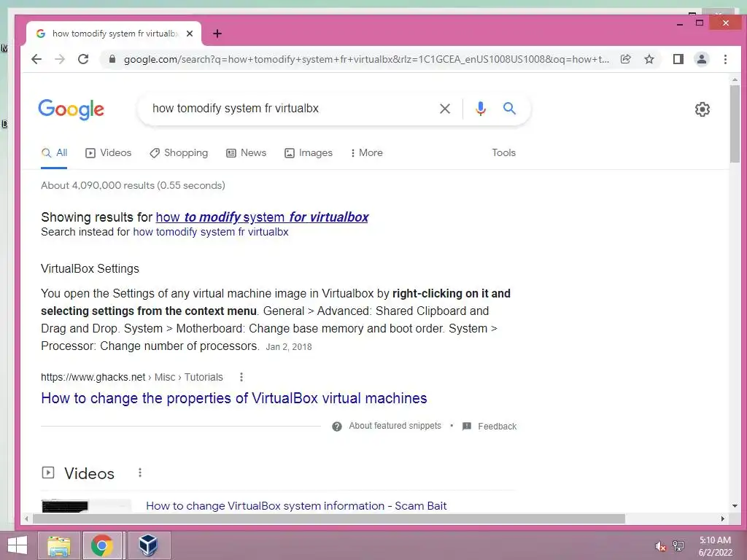Click the About 4,090,000 results text
The height and width of the screenshot is (560, 747).
[133, 185]
